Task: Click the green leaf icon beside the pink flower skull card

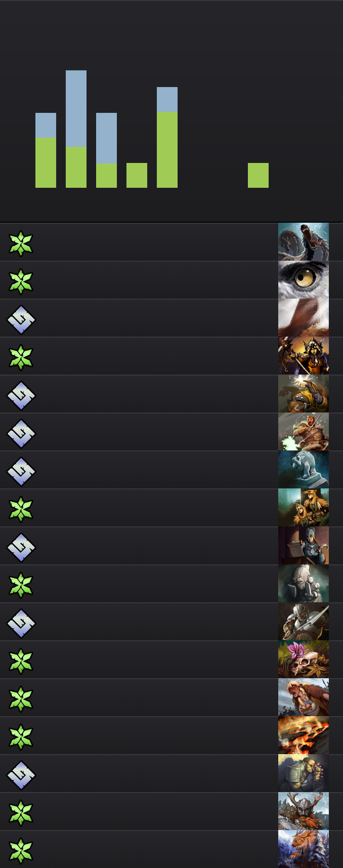Action: point(21,661)
